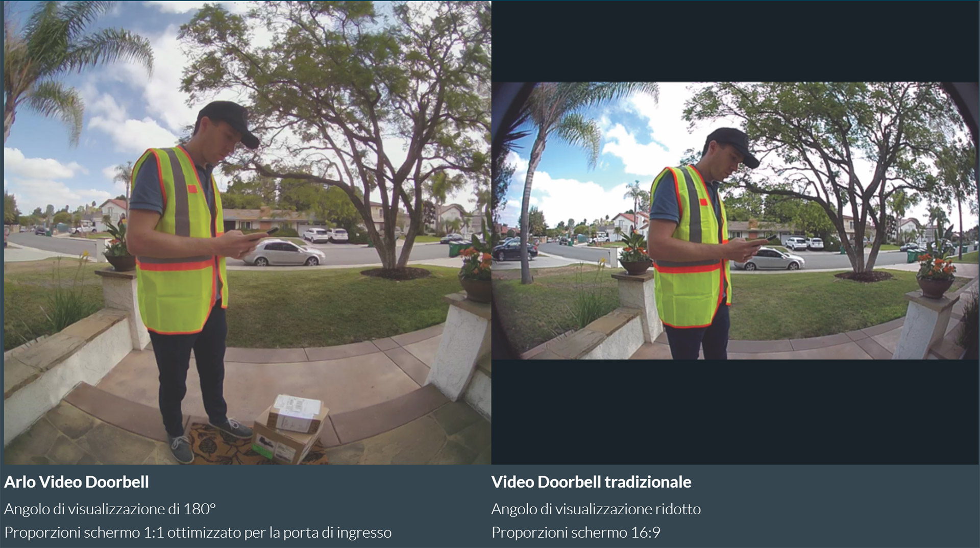Screen dimensions: 980x548
Task: Click text 'Proporzioni schermo 16:9'
Action: [x=576, y=533]
